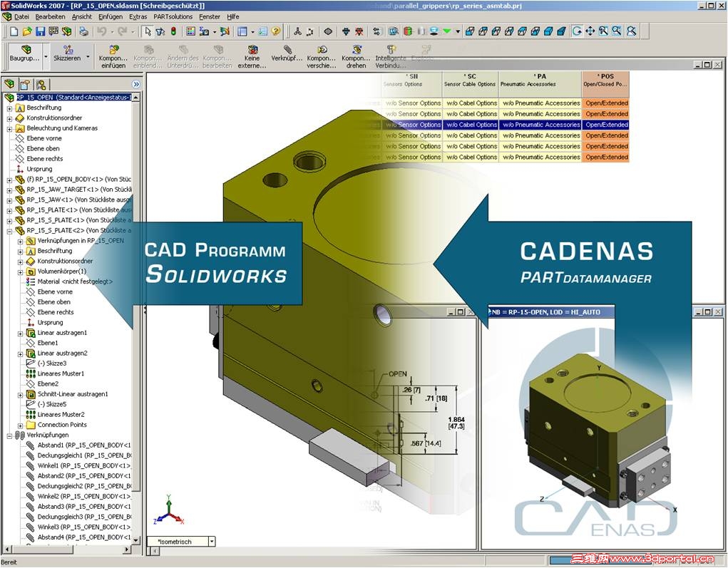This screenshot has height=568, width=728.
Task: Click the feature tree scrollbar down arrow
Action: tap(136, 540)
